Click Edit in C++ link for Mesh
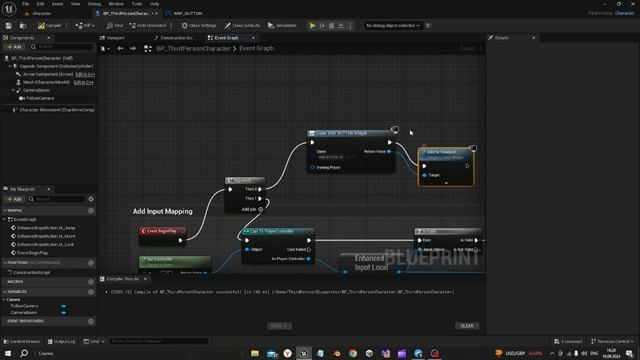The width and height of the screenshot is (640, 360). point(84,82)
